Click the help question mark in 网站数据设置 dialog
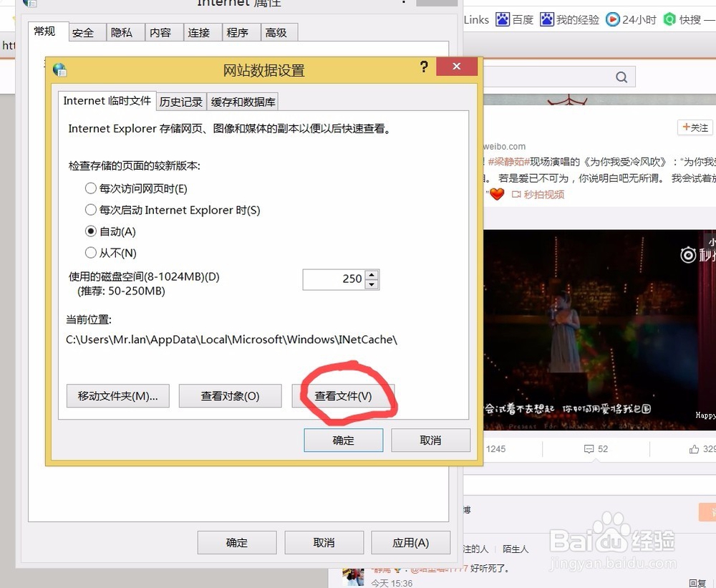716x588 pixels. [424, 67]
